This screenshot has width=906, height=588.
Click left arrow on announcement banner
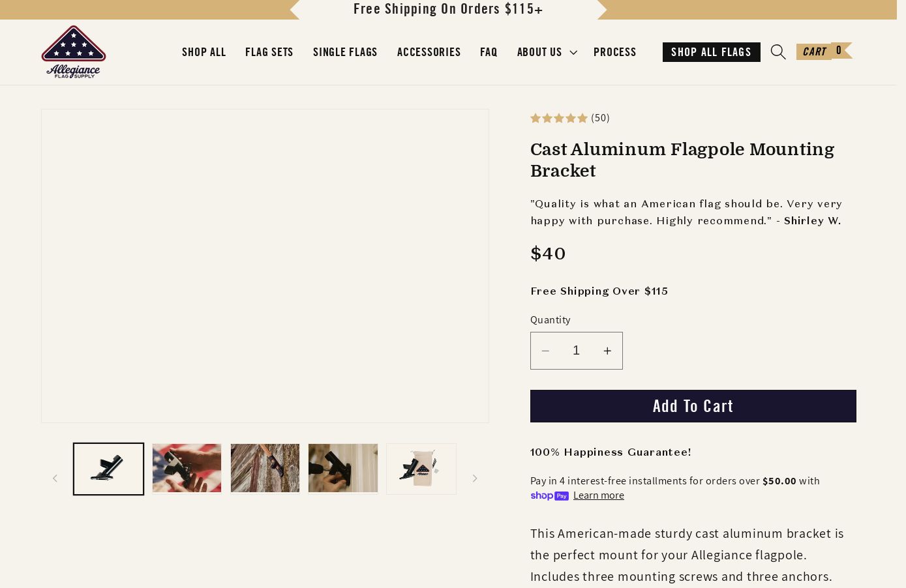295,9
